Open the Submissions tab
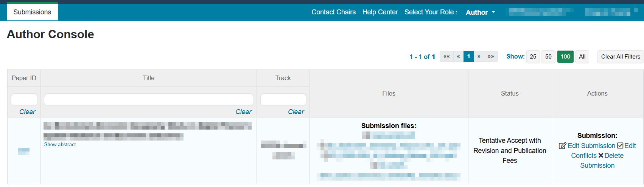644x187 pixels. coord(32,12)
